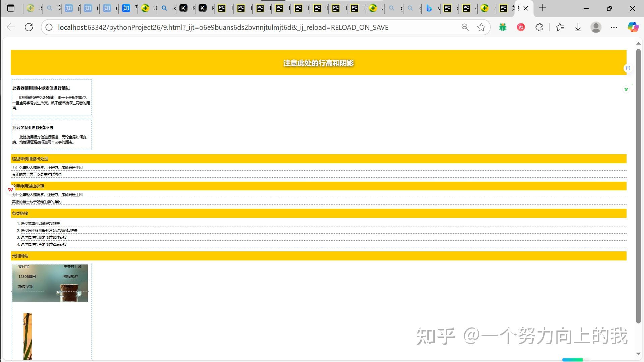Click the 12306官网 link
The height and width of the screenshot is (362, 644).
(27, 277)
